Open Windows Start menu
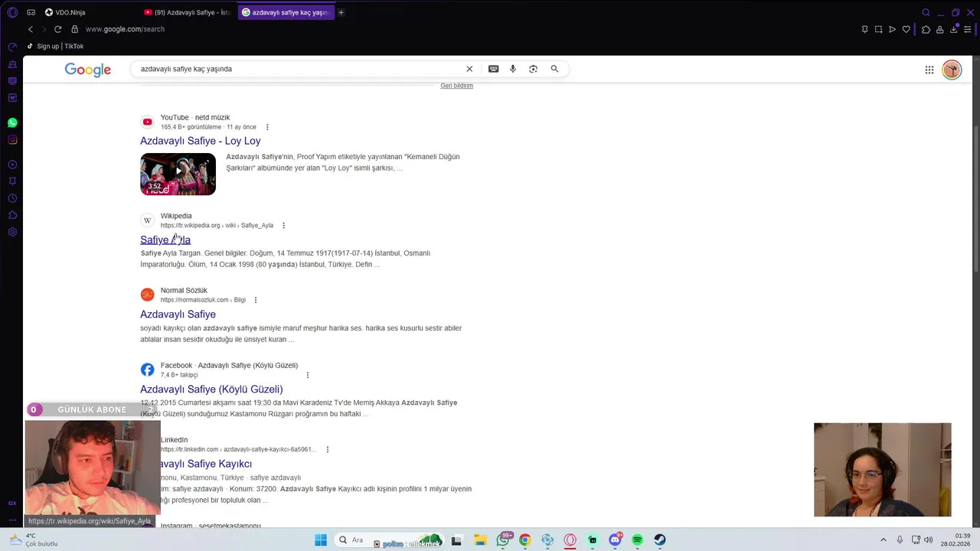 pos(321,540)
